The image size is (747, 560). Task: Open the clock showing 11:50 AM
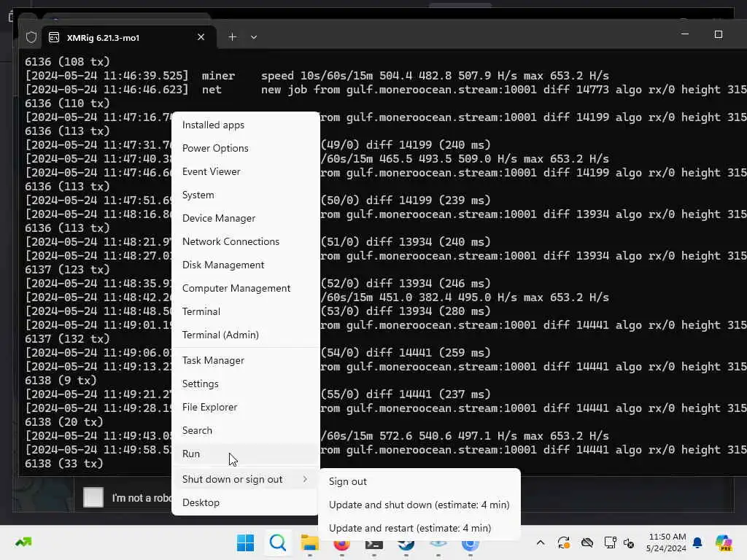tap(666, 542)
